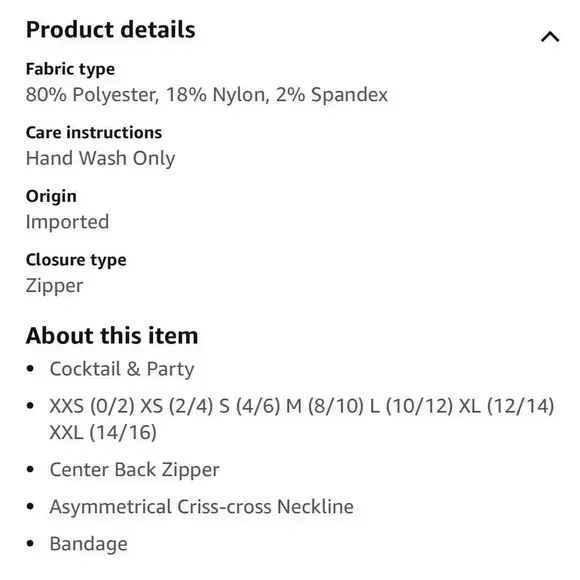Select the Center Back Zipper bullet
The height and width of the screenshot is (580, 580).
pos(135,470)
